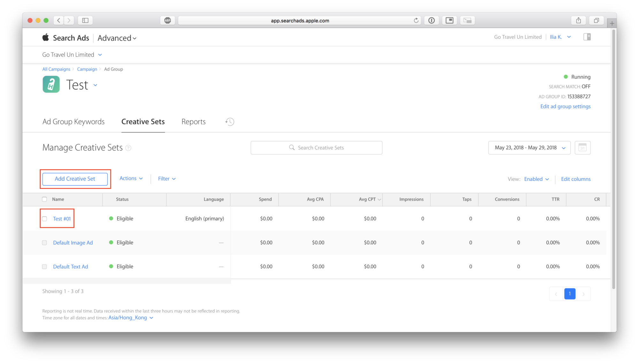The width and height of the screenshot is (639, 364).
Task: Switch to the Ad Group Keywords tab
Action: [x=73, y=122]
